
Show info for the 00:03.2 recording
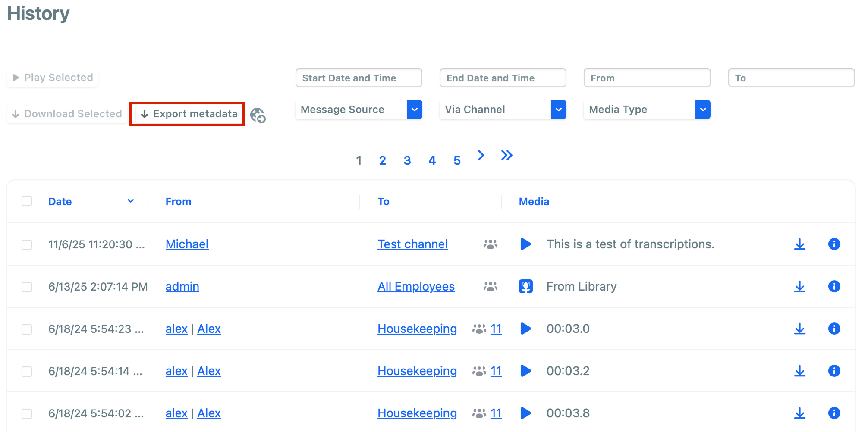[x=834, y=371]
